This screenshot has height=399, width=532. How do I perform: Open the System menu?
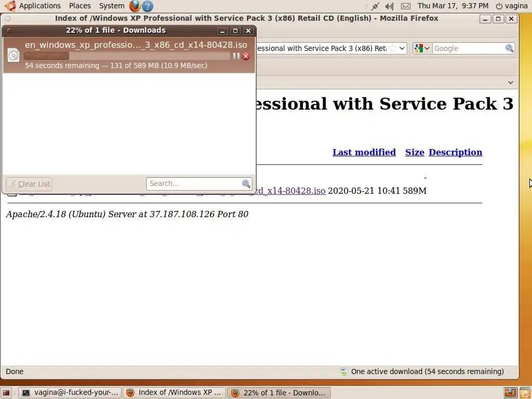(x=112, y=6)
